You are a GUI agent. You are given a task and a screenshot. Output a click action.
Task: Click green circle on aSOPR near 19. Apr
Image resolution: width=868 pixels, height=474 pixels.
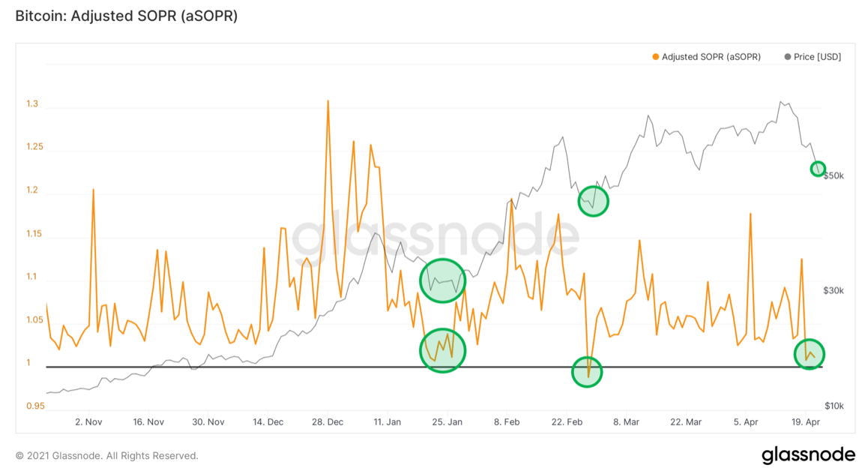(x=810, y=355)
